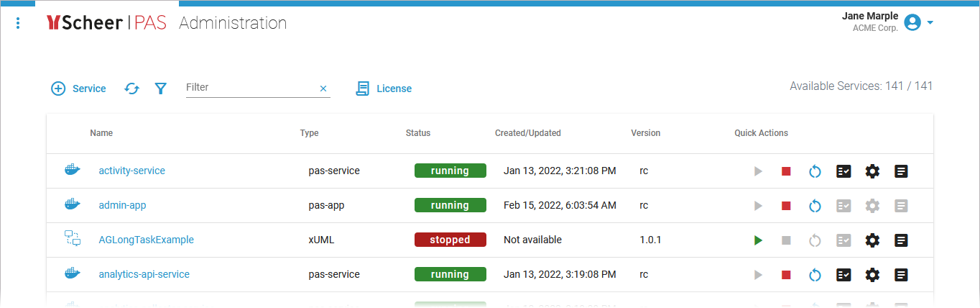This screenshot has height=308, width=980.
Task: Sort the table by Name column
Action: click(x=101, y=133)
